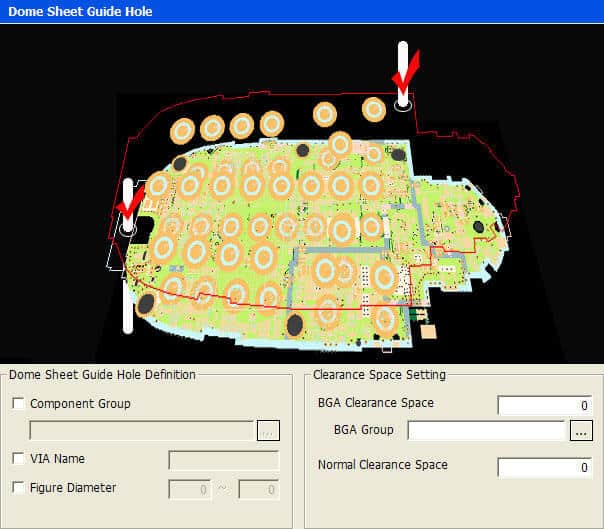
Task: Click the BGA Clearance Space label
Action: [x=376, y=403]
